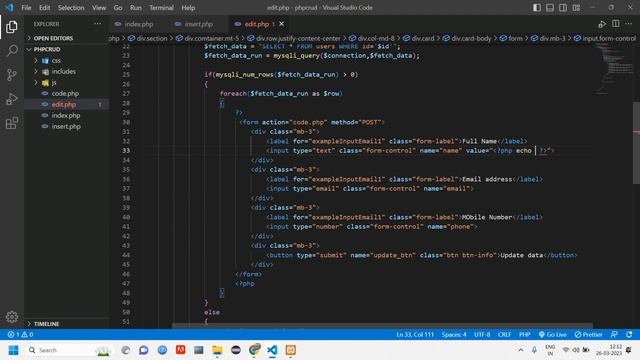This screenshot has width=640, height=360.
Task: Toggle the secondary side bar layout icon
Action: [563, 8]
